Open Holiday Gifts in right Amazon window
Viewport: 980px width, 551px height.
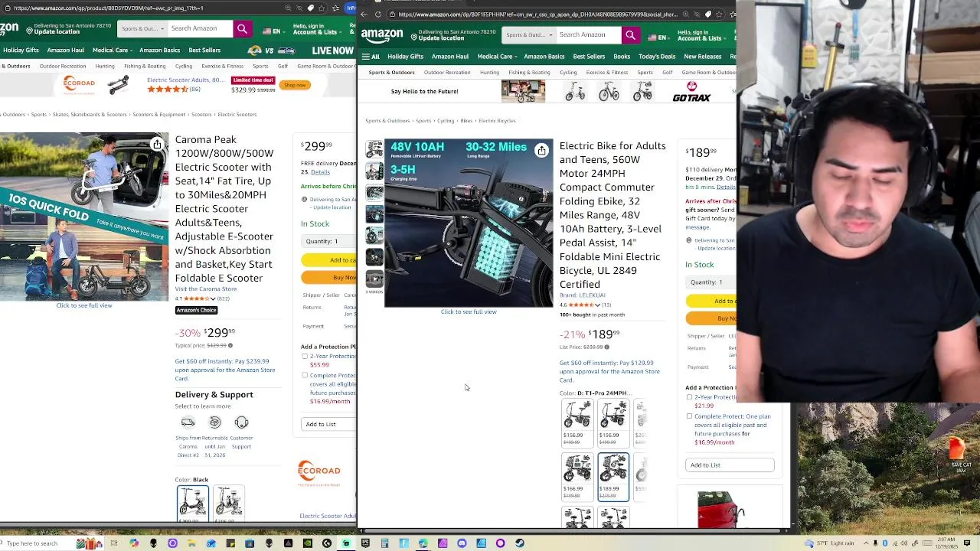pyautogui.click(x=405, y=57)
